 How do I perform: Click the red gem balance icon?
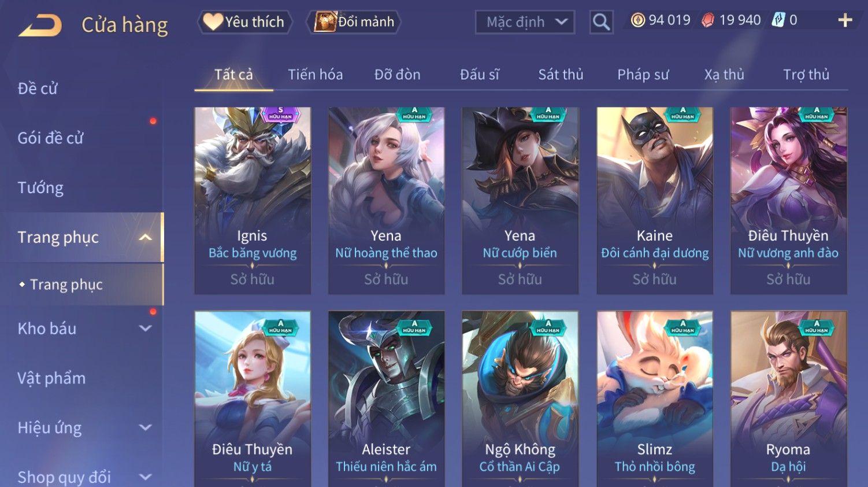coord(708,20)
